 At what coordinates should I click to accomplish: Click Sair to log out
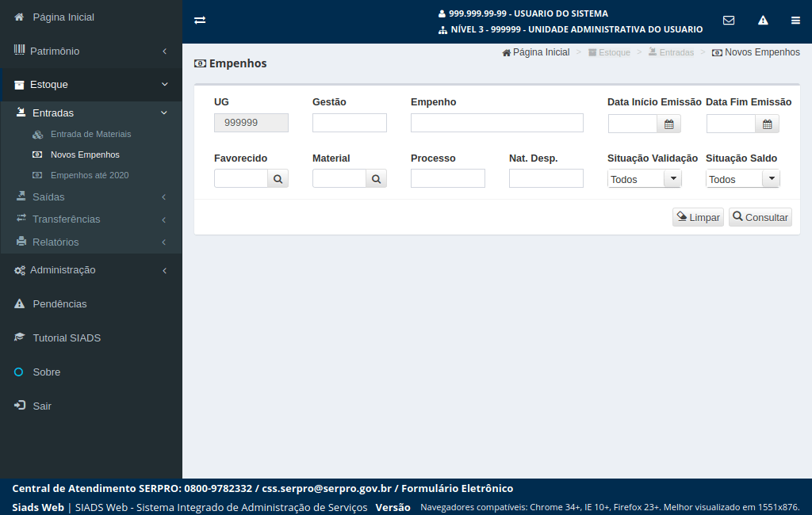pyautogui.click(x=42, y=406)
